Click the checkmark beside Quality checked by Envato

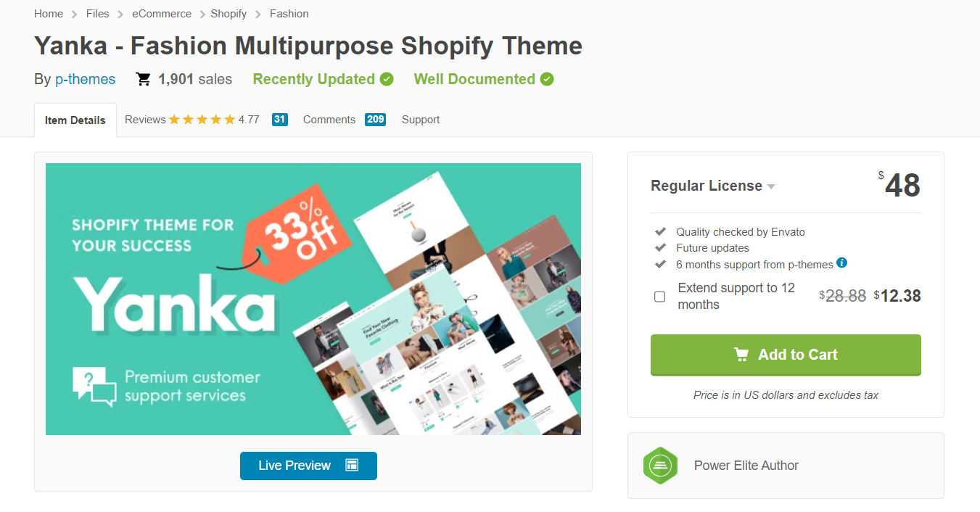[x=660, y=231]
